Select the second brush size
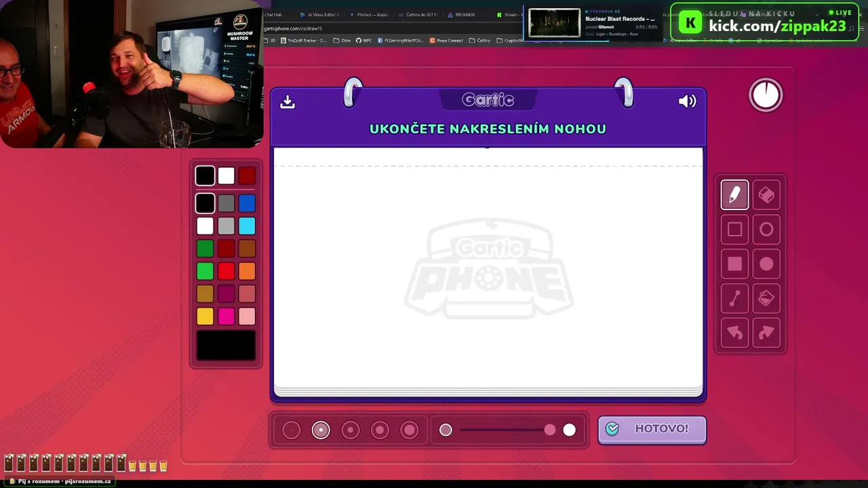Viewport: 868px width, 488px height. click(321, 430)
